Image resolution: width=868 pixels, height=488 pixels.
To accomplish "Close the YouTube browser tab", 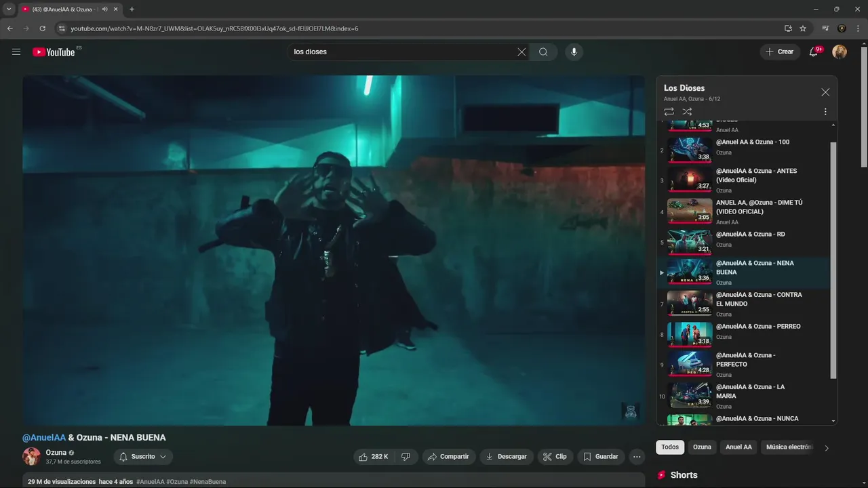I will click(x=115, y=9).
